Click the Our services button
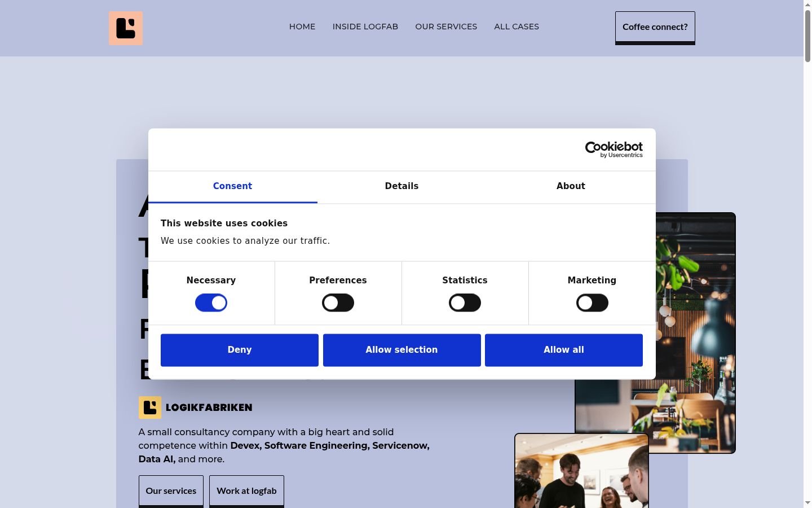 click(171, 491)
